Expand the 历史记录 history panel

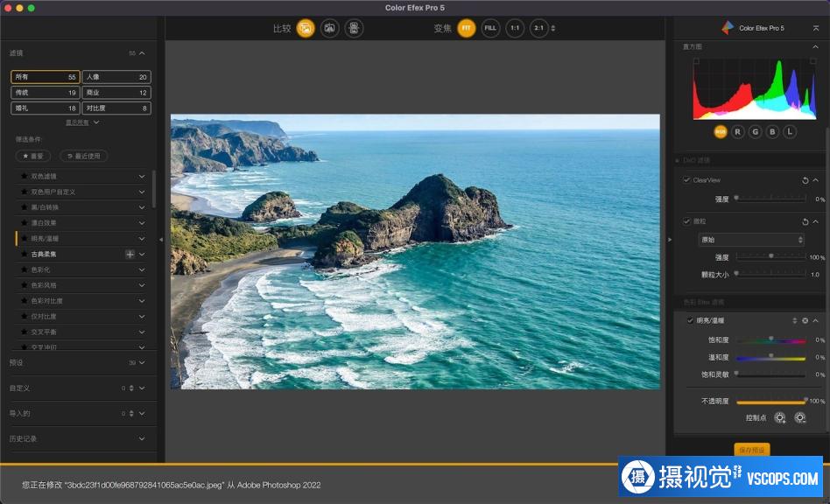[142, 439]
